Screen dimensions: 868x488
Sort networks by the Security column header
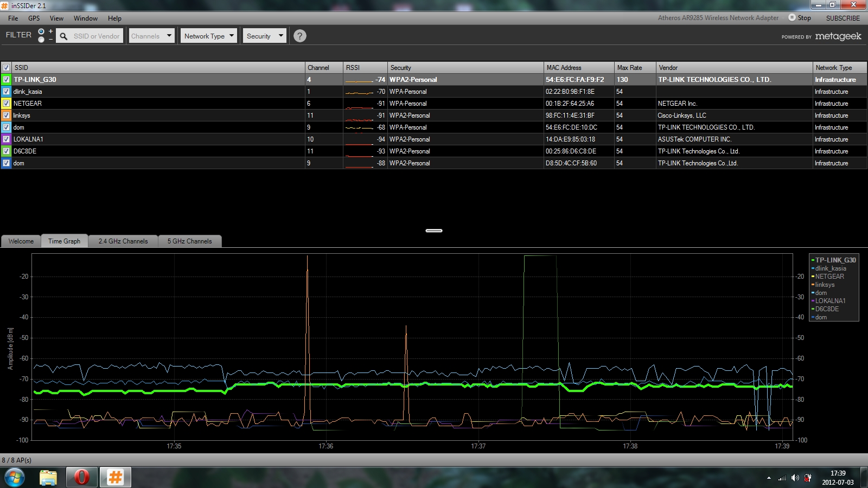[466, 68]
